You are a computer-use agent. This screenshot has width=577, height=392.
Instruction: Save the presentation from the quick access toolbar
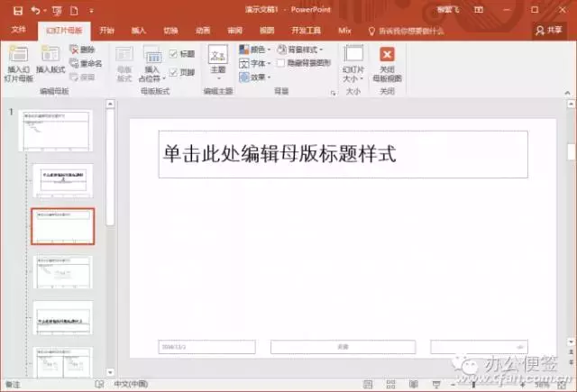point(18,11)
